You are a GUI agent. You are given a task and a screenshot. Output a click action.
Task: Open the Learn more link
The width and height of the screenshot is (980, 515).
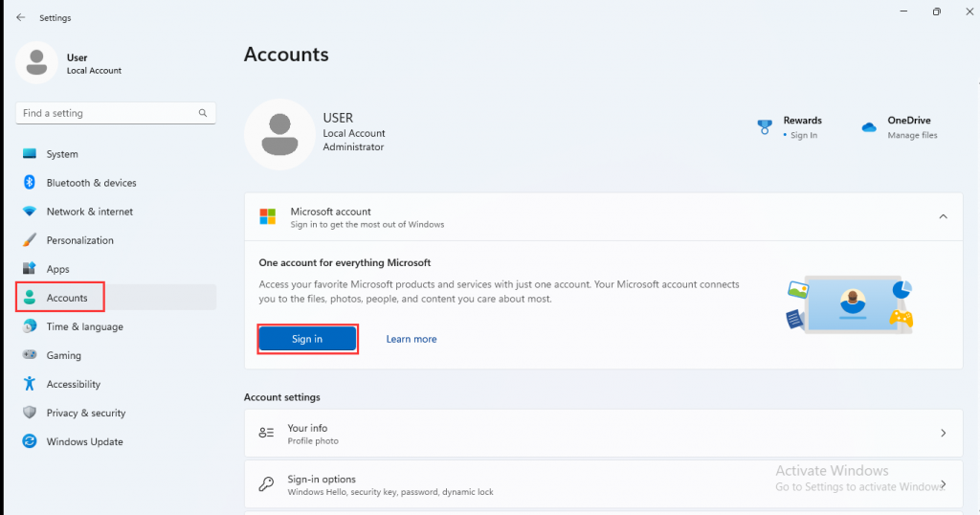pyautogui.click(x=412, y=339)
